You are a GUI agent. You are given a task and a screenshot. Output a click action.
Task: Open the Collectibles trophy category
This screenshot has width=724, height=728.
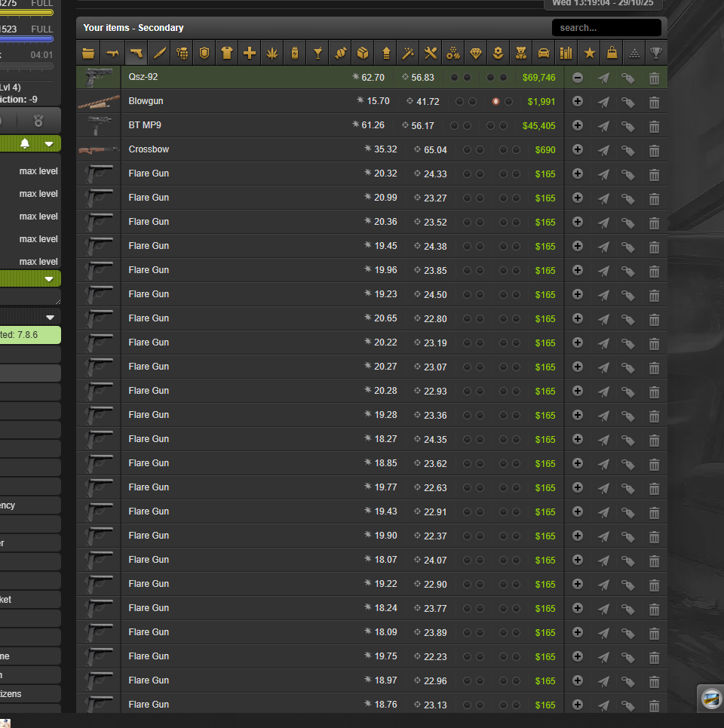(x=656, y=54)
